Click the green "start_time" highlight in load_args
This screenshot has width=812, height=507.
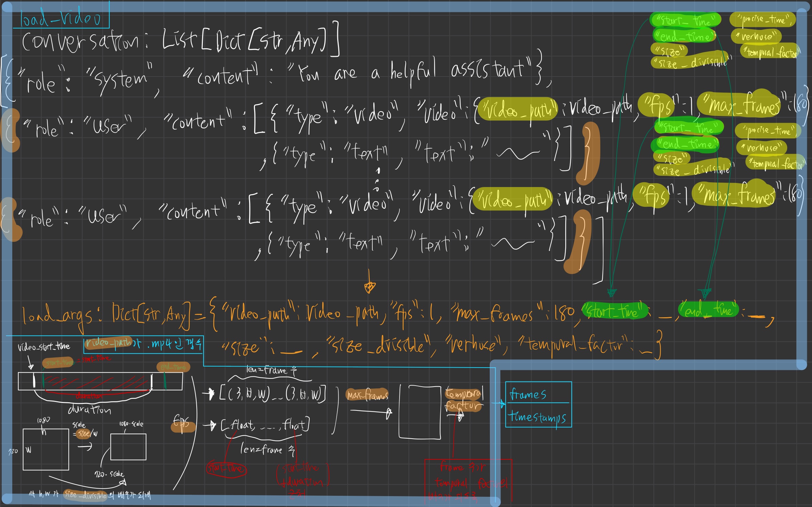[615, 311]
